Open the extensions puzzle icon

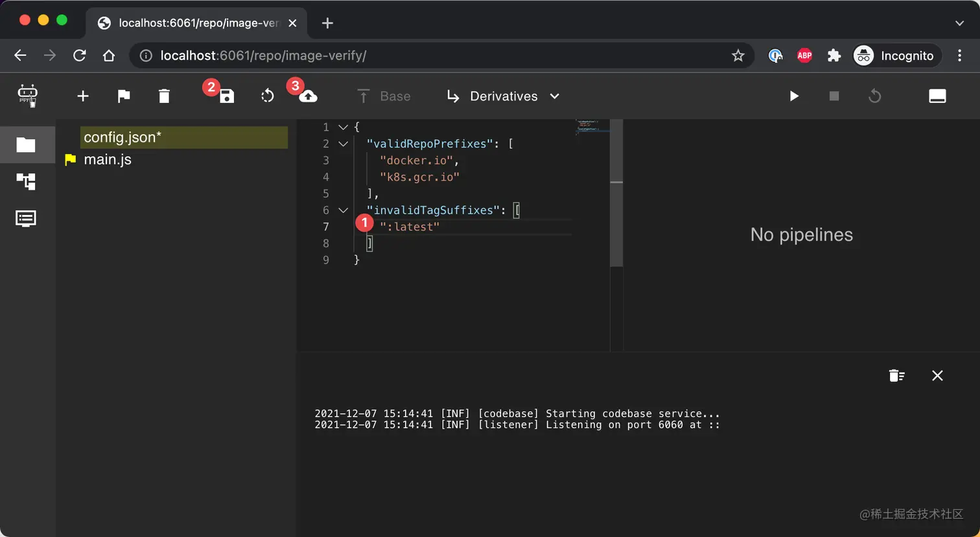point(834,56)
